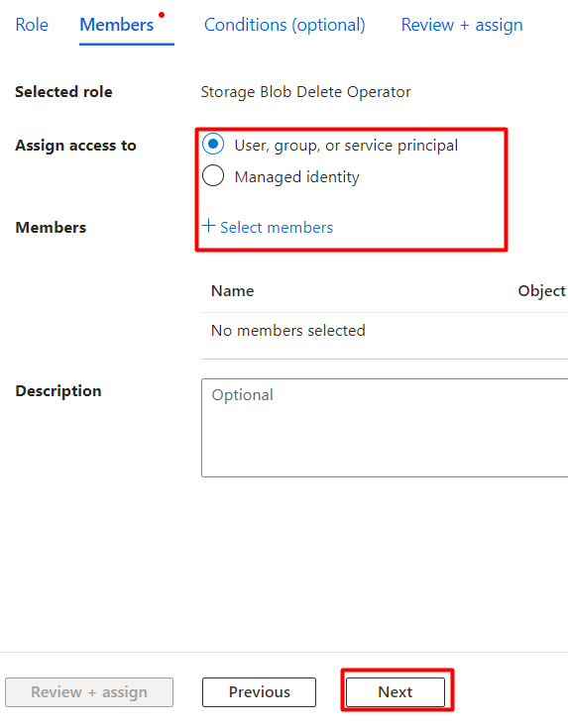Viewport: 568px width, 728px height.
Task: Click the Description field label
Action: pos(58,391)
